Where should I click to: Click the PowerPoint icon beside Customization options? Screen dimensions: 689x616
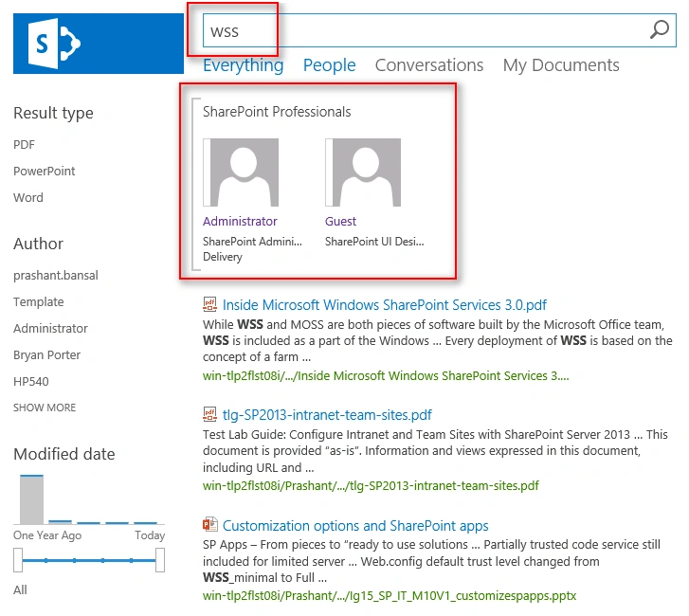coord(210,524)
